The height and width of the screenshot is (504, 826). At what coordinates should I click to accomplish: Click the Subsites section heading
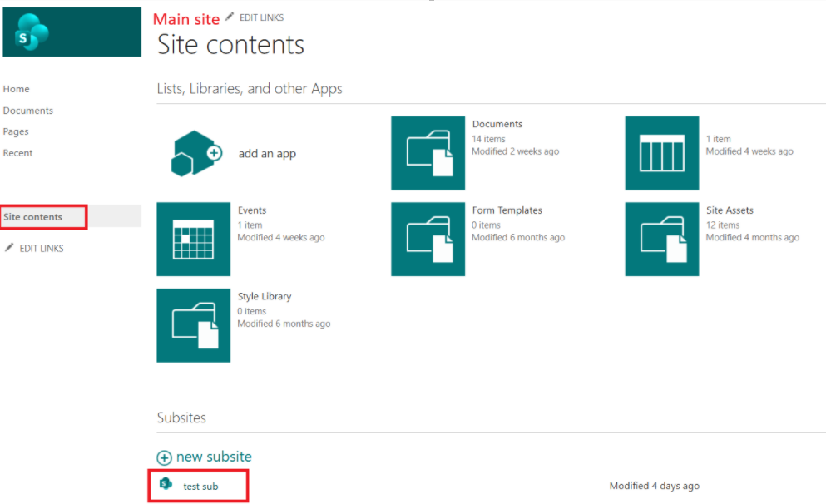181,418
